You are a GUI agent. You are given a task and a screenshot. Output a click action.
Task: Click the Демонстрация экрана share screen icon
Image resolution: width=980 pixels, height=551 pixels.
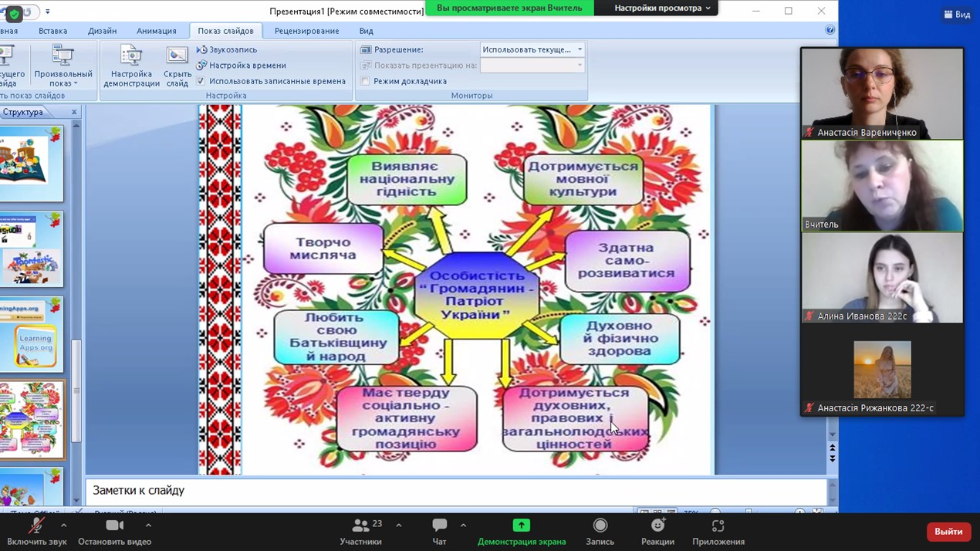[522, 526]
